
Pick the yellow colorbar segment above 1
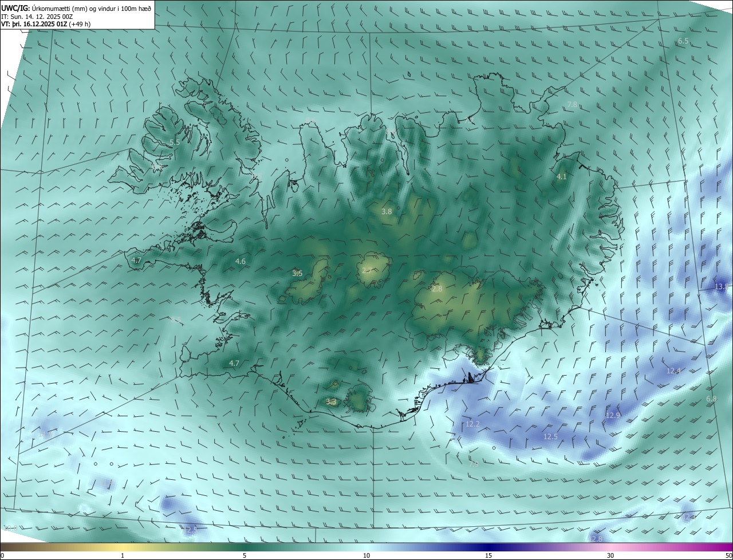123,547
